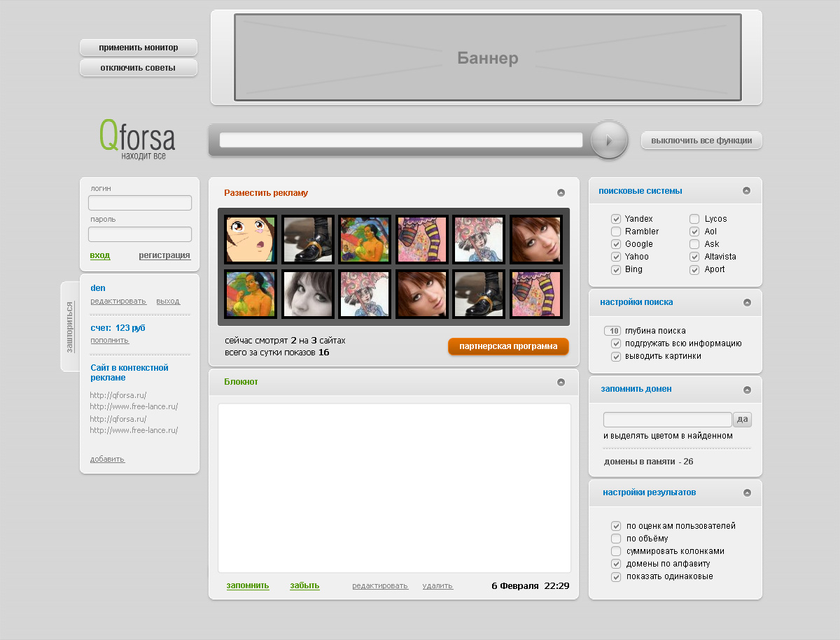Click the Баннер advertisement area
Viewport: 840px width, 640px height.
[x=488, y=57]
